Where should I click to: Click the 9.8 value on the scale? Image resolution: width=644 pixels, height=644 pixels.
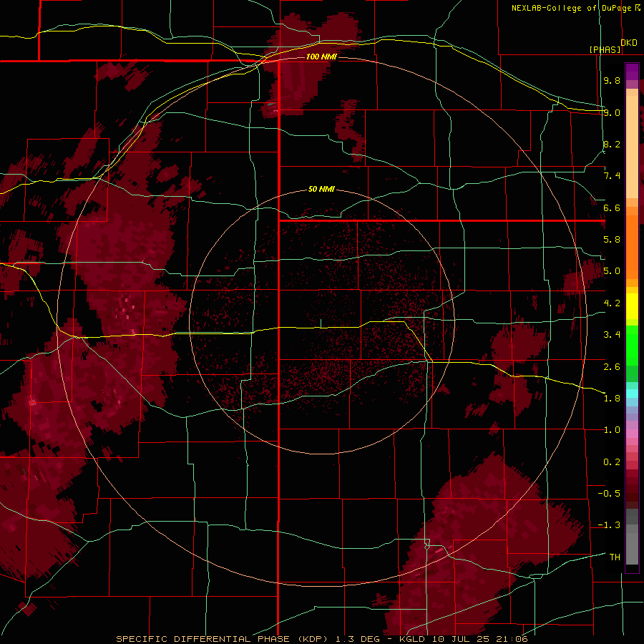point(612,80)
